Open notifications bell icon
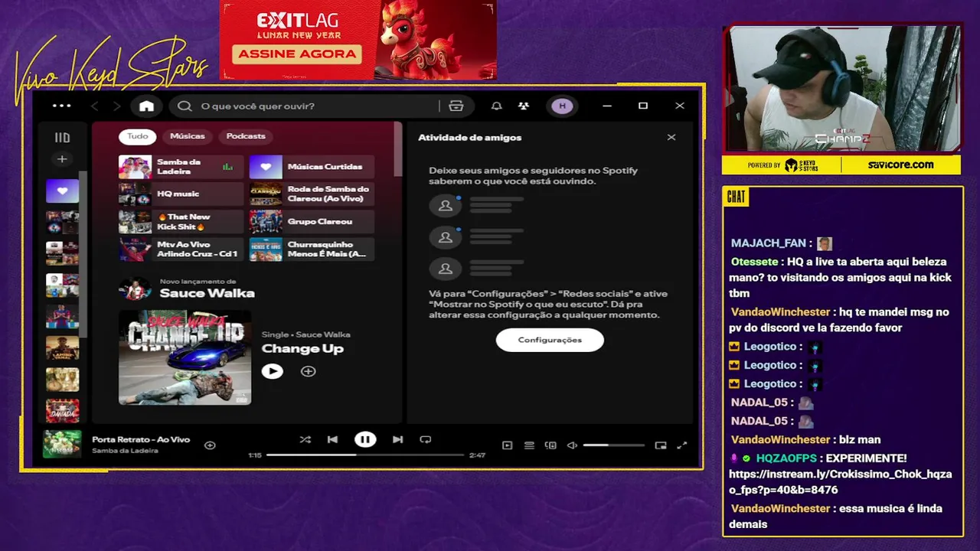Image resolution: width=980 pixels, height=551 pixels. click(497, 106)
